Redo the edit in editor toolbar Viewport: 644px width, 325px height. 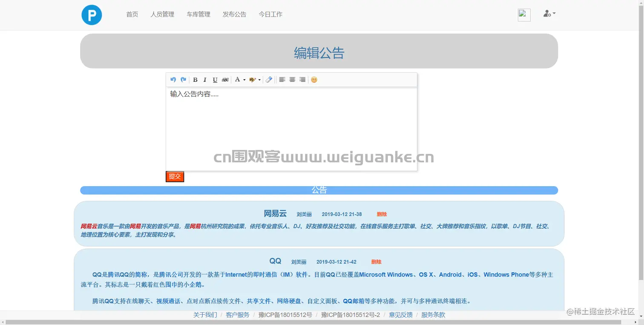click(x=183, y=80)
